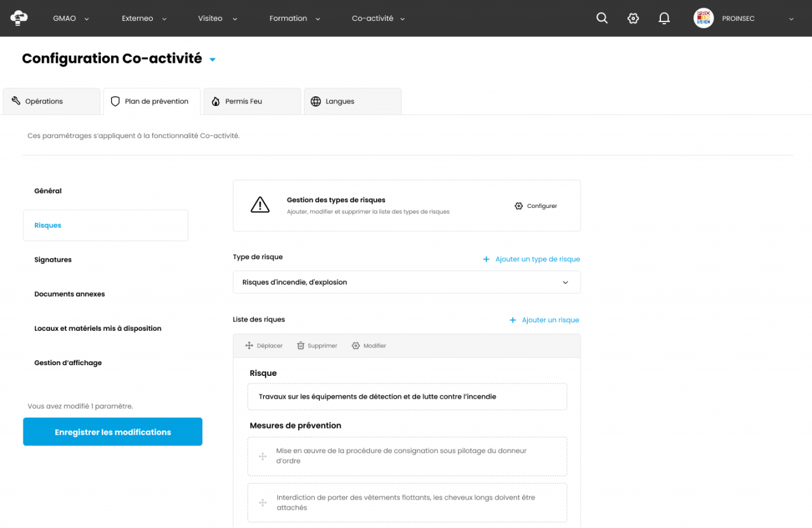
Task: Open the PROINSEC account chevron
Action: [x=791, y=19]
